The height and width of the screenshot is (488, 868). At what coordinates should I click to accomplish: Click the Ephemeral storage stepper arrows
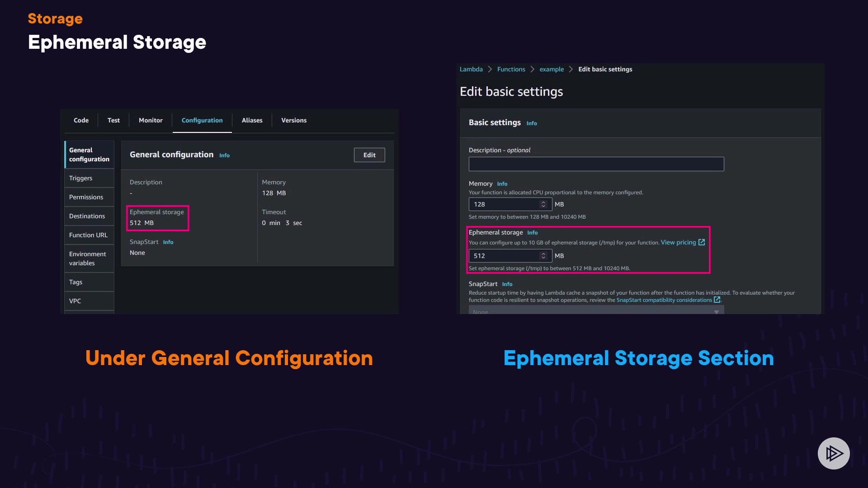[543, 256]
